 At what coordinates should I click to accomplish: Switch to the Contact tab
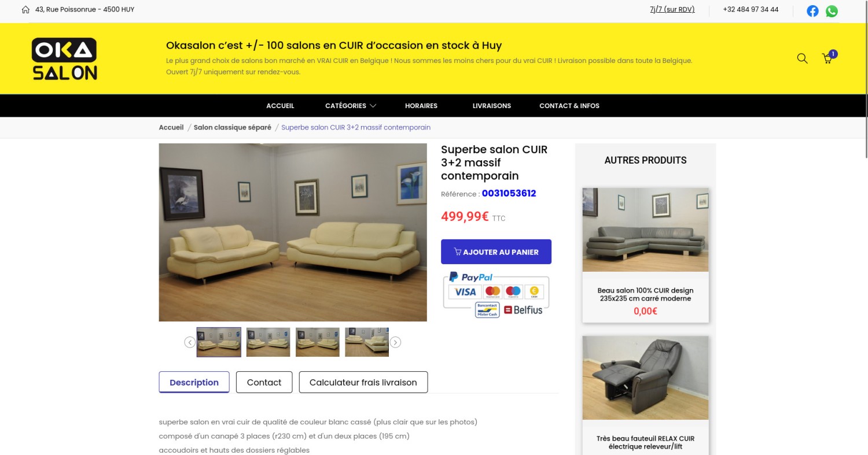[x=264, y=382]
